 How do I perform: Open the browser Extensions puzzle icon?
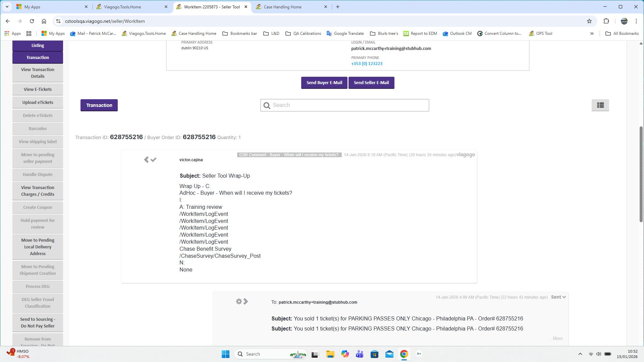pyautogui.click(x=606, y=21)
